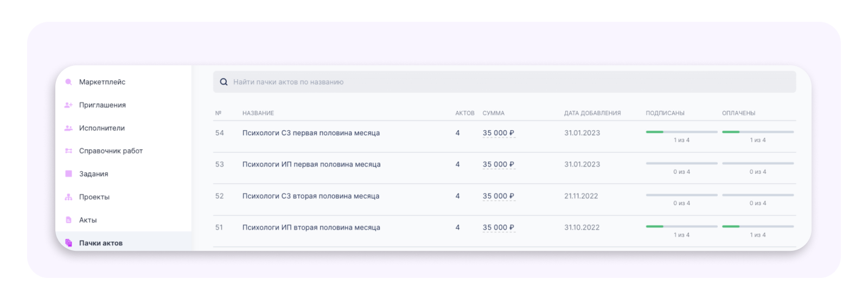Screen dimensions: 868x304
Task: Open batch Психологи ИП вторая половина месяца
Action: (311, 227)
